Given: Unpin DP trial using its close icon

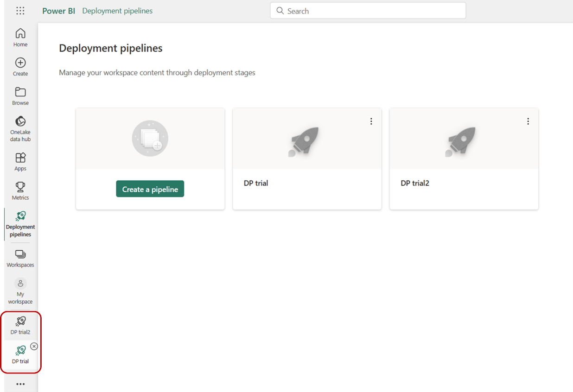Looking at the screenshot, I should point(34,346).
